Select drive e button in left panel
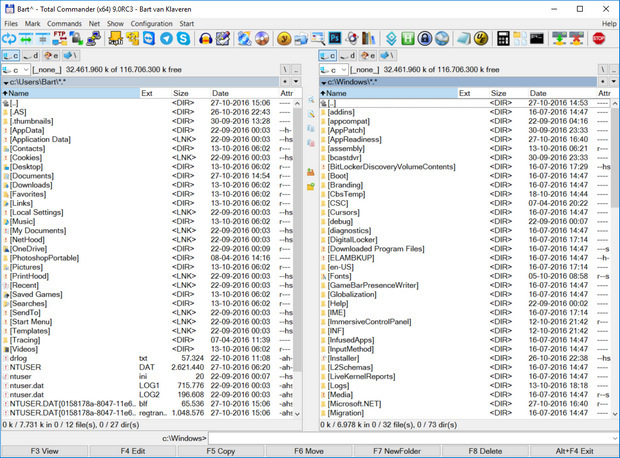Screen dimensions: 620x458 (x=51, y=56)
